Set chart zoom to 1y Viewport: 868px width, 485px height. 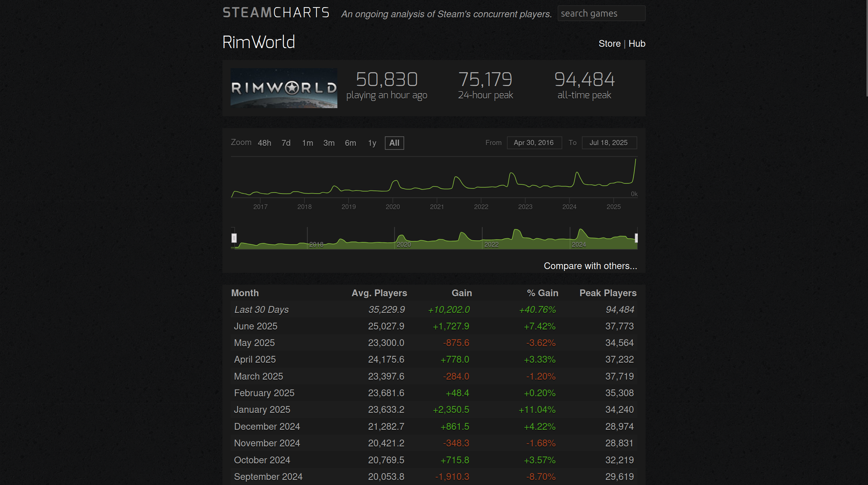click(x=372, y=143)
